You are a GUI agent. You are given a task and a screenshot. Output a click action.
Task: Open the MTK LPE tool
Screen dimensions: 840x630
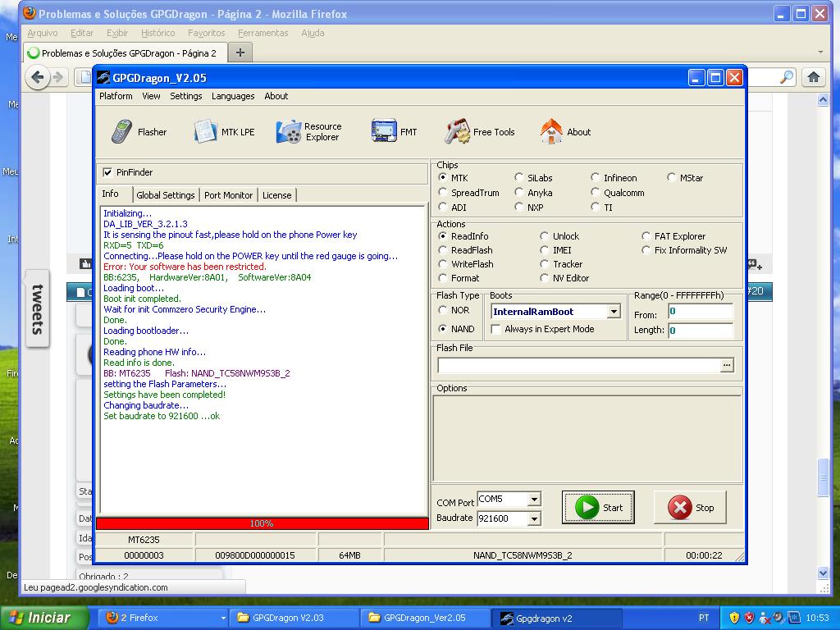tap(224, 132)
